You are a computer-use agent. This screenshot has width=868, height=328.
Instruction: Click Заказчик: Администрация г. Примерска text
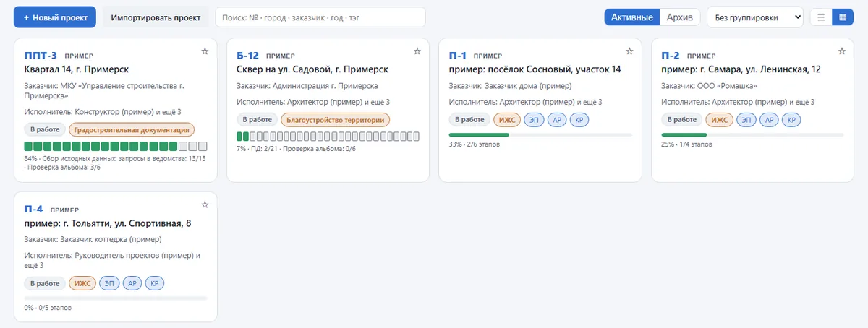click(307, 86)
